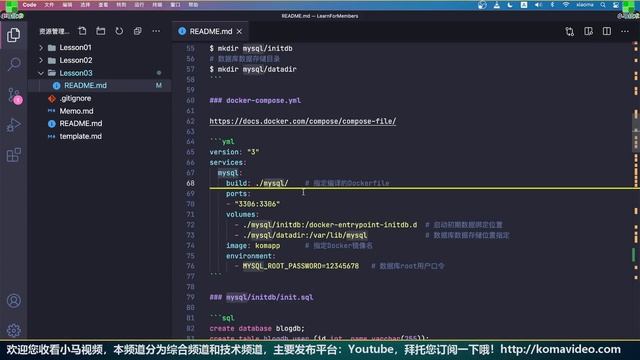This screenshot has height=360, width=640.
Task: Open Spotlight search in menu bar
Action: (603, 5)
